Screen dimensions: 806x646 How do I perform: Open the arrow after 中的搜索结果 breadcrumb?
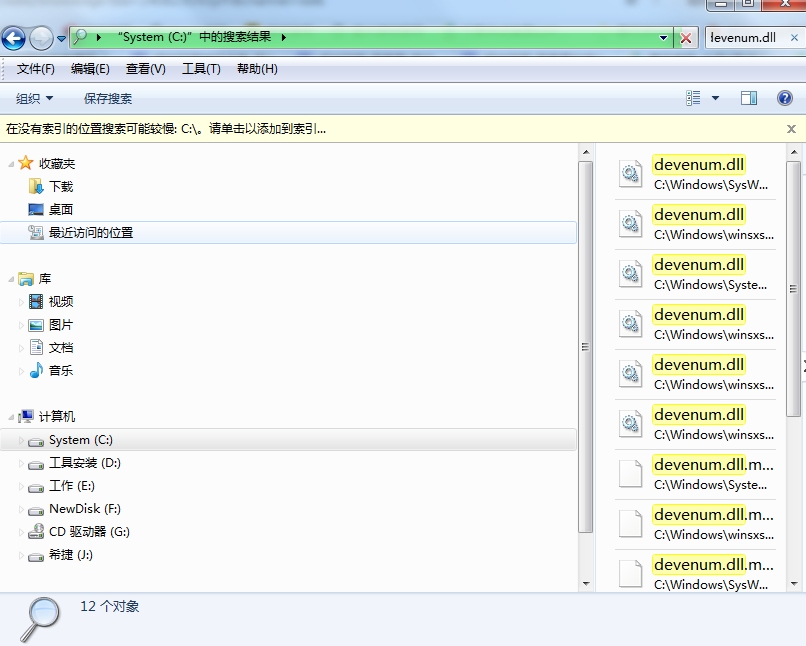(x=283, y=38)
